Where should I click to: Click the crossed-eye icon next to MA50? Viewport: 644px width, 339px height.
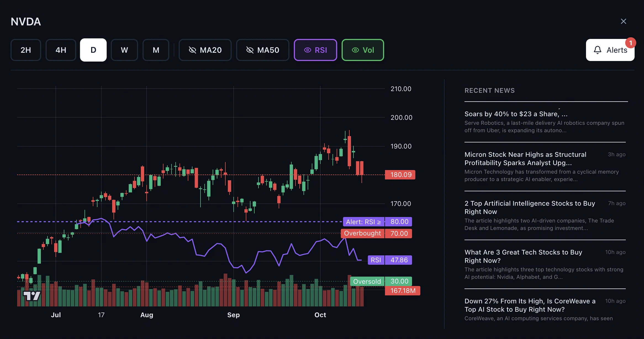click(250, 50)
